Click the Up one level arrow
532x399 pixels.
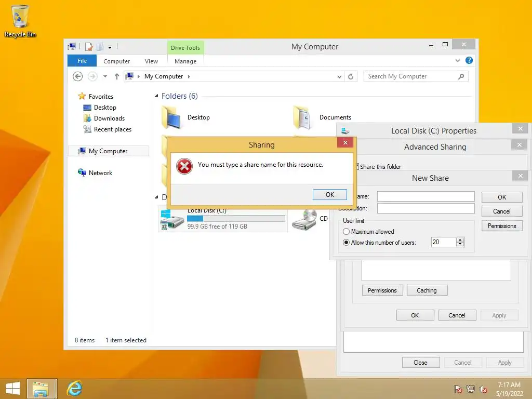117,76
